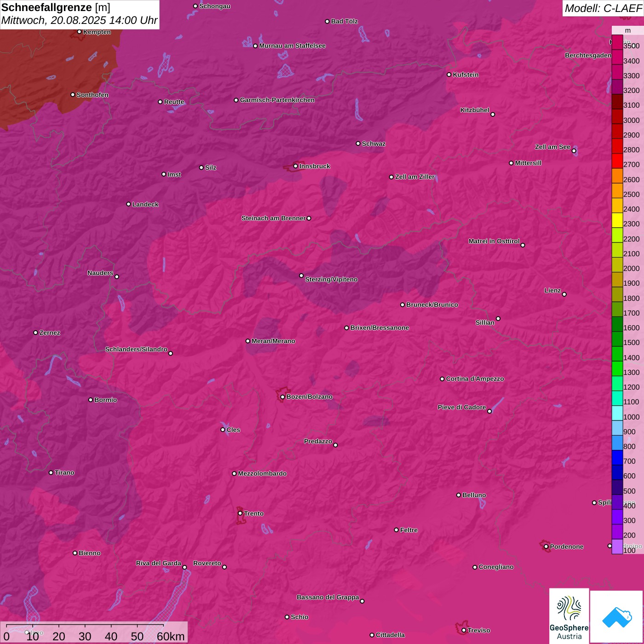
Task: Click the "Modell: C-LAEF" label
Action: click(x=603, y=8)
